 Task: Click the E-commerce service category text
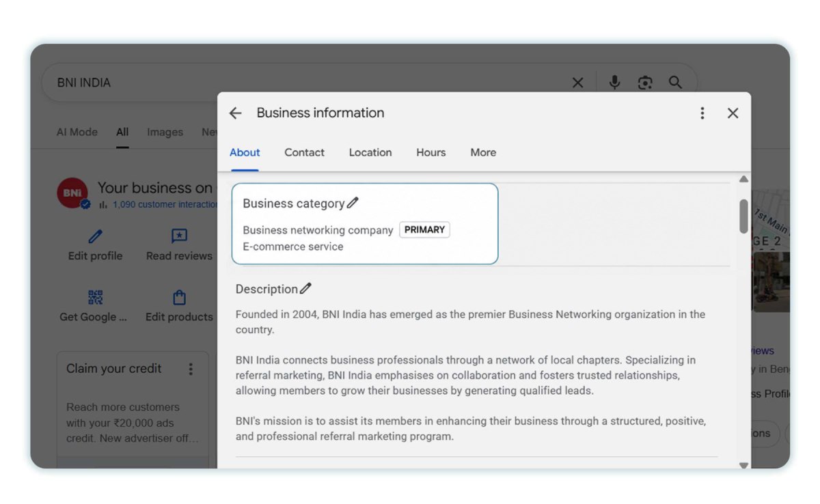(293, 247)
